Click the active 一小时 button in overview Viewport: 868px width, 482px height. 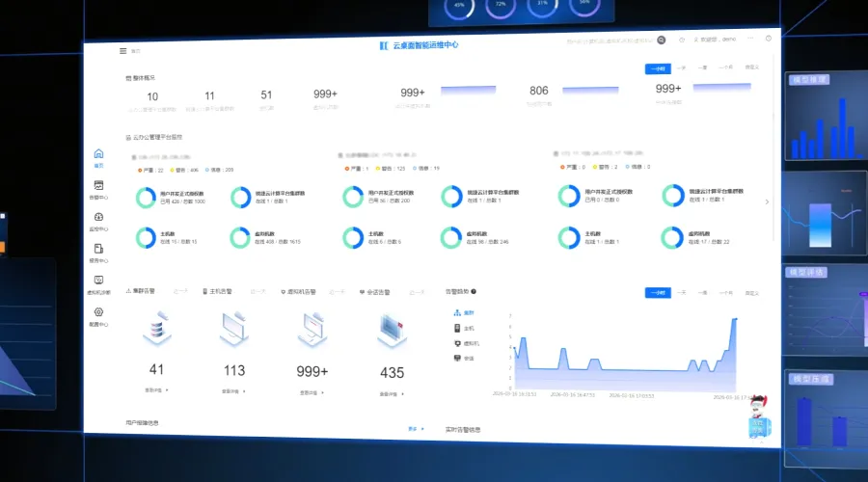(657, 68)
